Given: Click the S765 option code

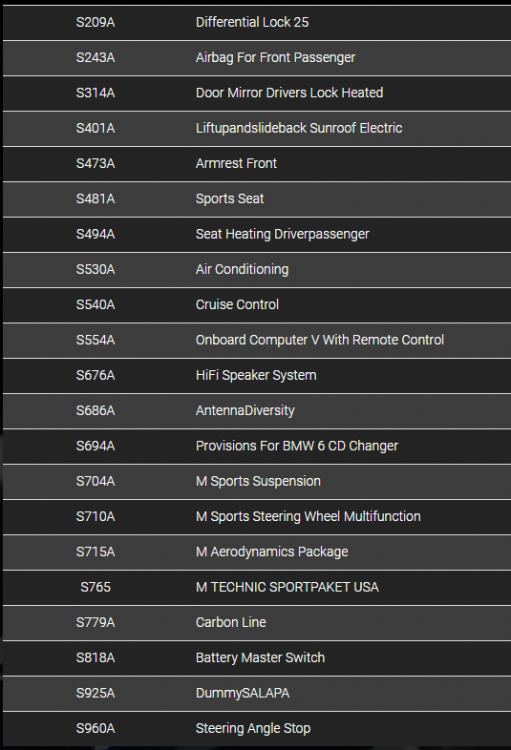Looking at the screenshot, I should coord(95,587).
